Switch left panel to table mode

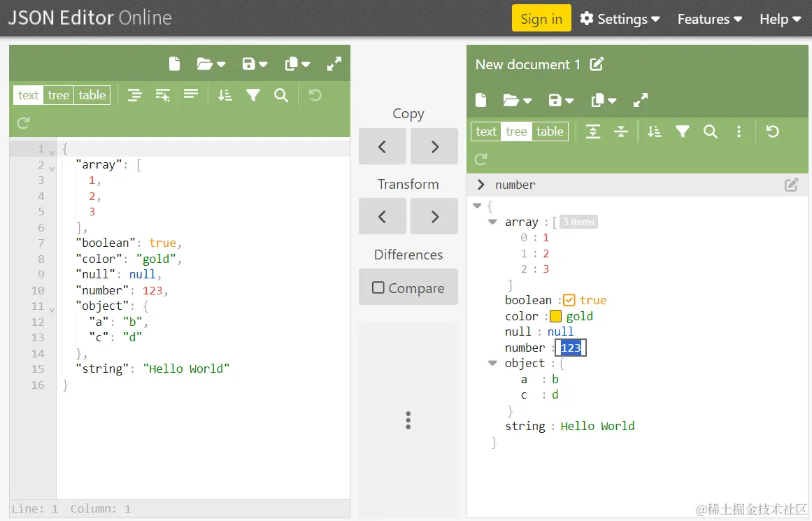coord(92,95)
